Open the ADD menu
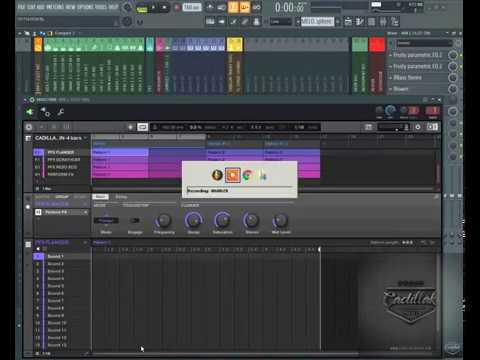480x360 pixels. (41, 7)
